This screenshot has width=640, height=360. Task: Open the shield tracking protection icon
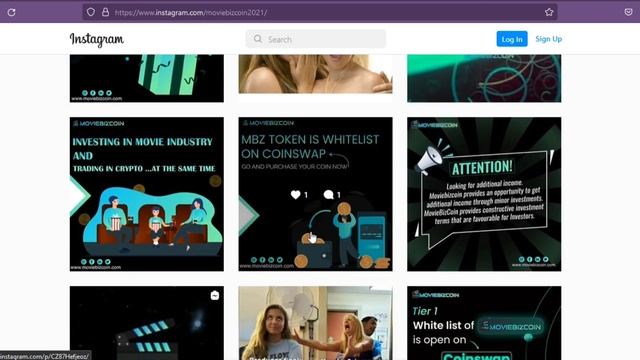pyautogui.click(x=91, y=12)
